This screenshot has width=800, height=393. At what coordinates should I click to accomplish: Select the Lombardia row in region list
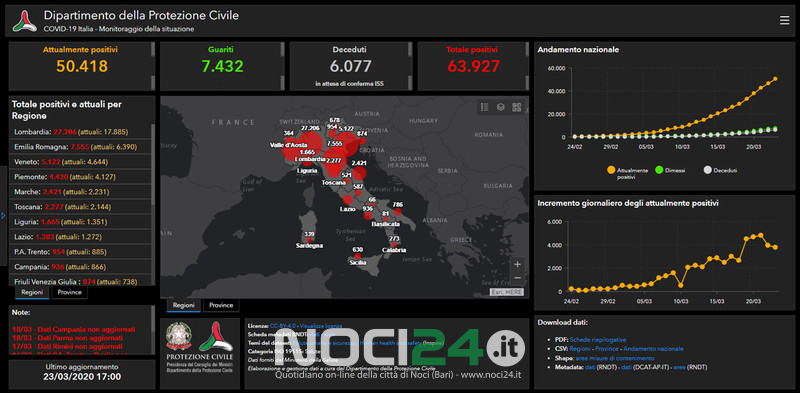(80, 132)
